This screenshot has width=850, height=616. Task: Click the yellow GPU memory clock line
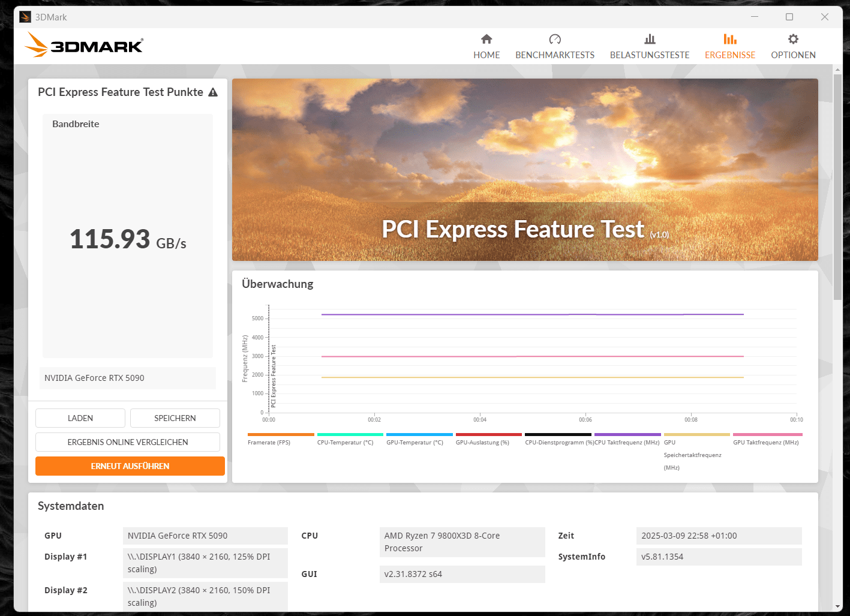pos(533,377)
